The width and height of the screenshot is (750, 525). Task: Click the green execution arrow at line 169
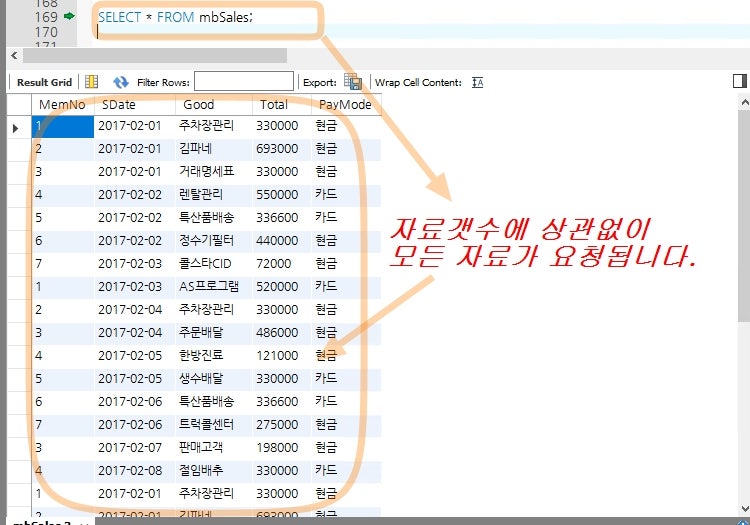pyautogui.click(x=69, y=16)
